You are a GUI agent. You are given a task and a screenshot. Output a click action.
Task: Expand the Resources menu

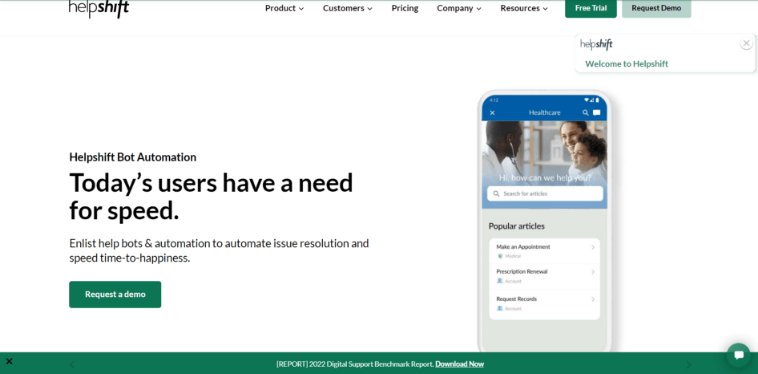pos(524,8)
